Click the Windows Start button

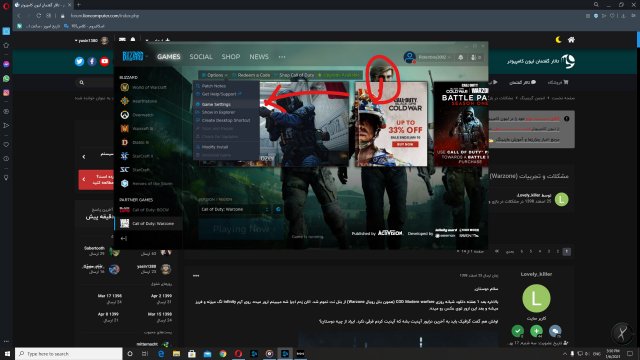pos(7,353)
